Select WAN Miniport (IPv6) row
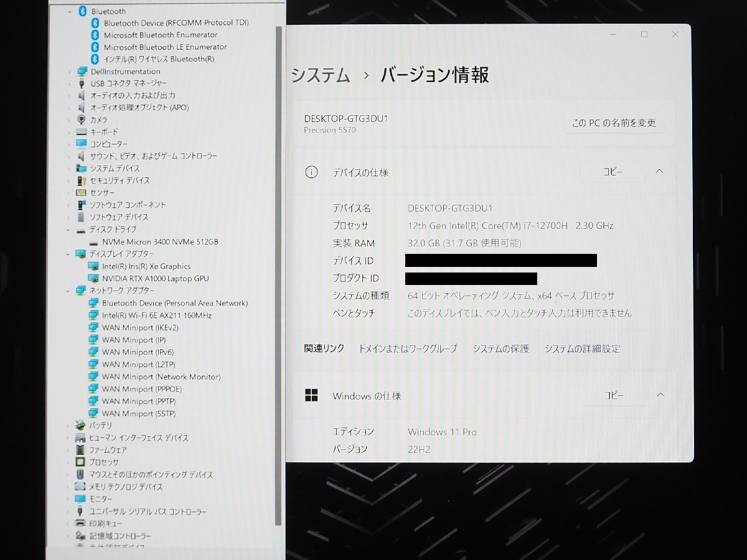 point(131,352)
